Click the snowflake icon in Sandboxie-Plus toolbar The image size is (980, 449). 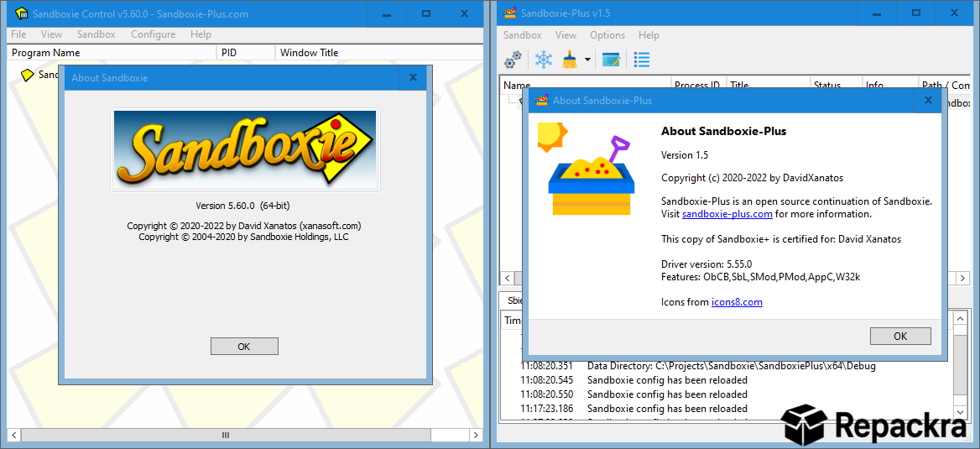pos(544,60)
